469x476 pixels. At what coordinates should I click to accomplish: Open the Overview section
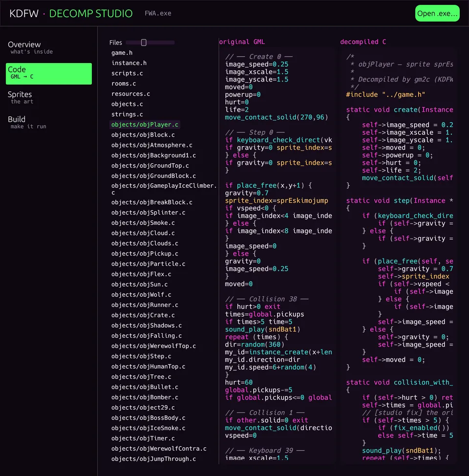click(48, 48)
